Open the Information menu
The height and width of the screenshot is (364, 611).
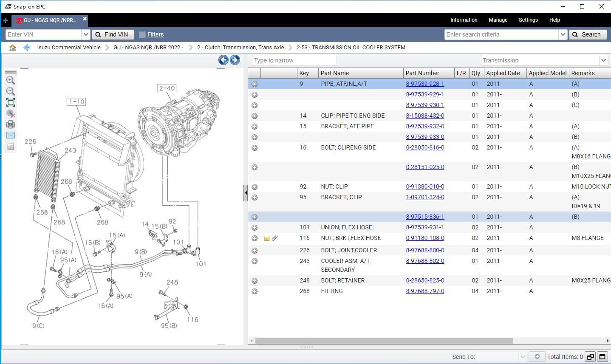464,20
